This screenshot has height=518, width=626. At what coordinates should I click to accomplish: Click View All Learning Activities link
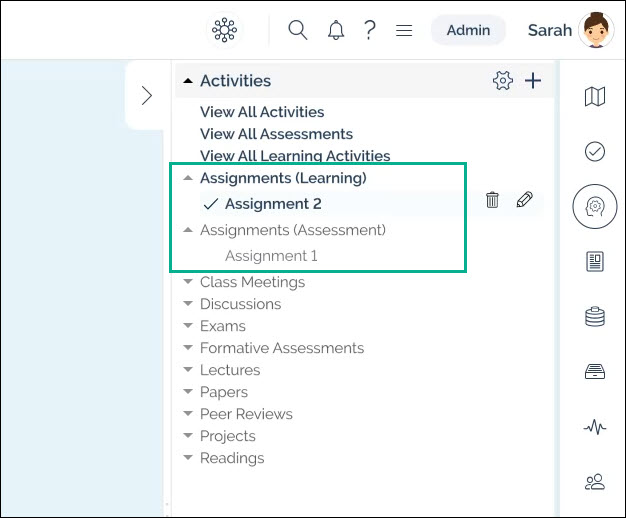(295, 155)
